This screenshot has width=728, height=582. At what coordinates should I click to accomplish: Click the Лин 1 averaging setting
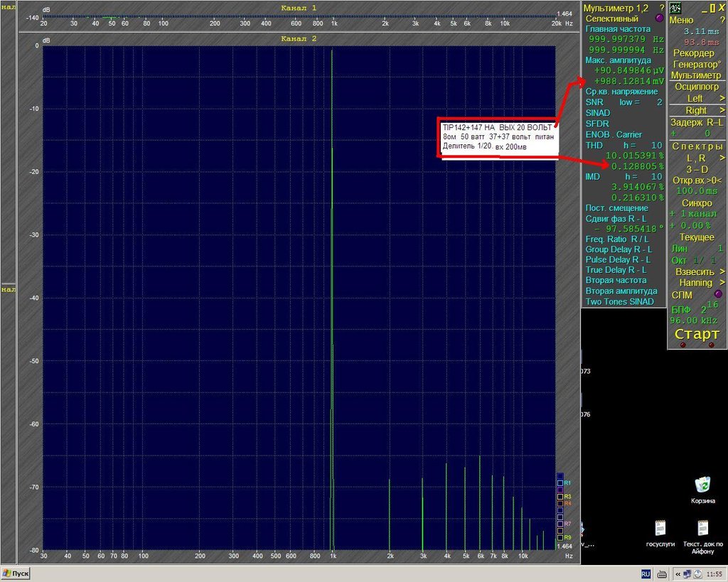(x=697, y=249)
